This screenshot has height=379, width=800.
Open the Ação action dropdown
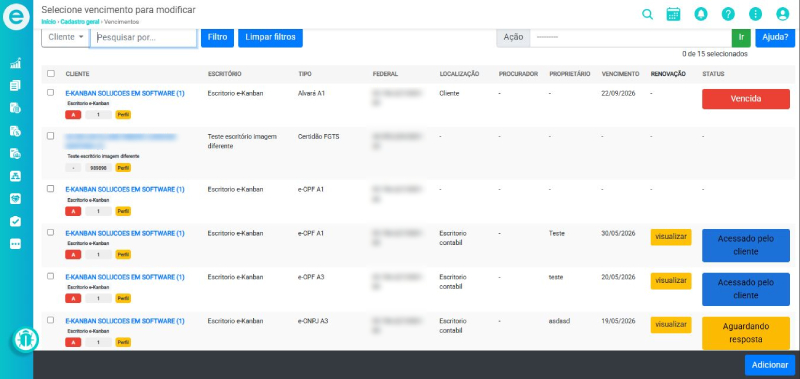[x=631, y=37]
